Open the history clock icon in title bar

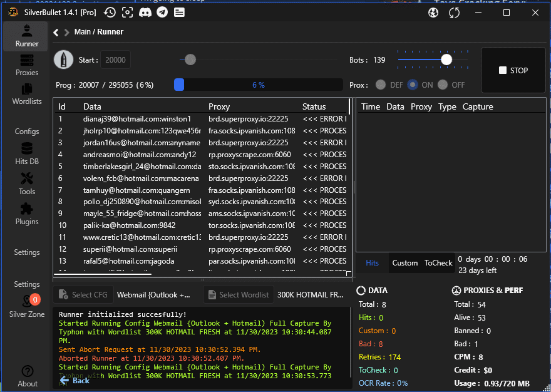pyautogui.click(x=110, y=13)
